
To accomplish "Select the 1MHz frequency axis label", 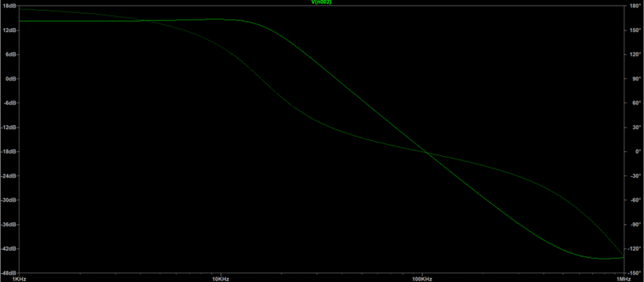I will coord(624,279).
